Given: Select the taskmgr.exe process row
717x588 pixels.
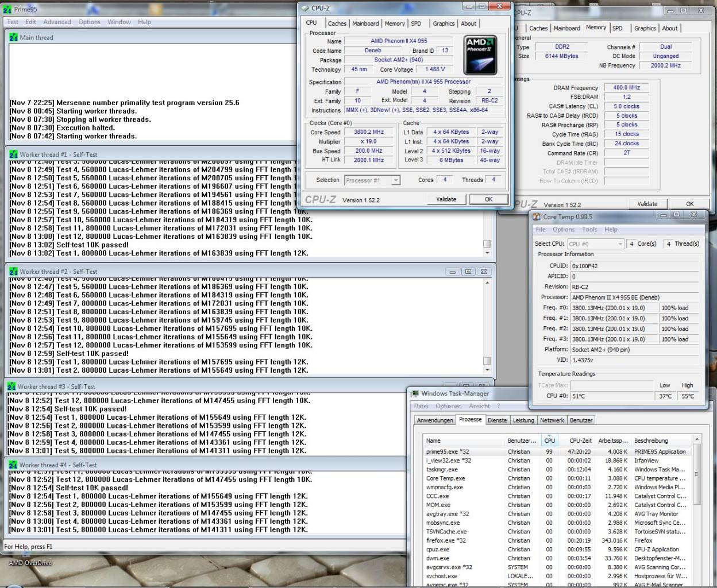Looking at the screenshot, I should click(557, 469).
